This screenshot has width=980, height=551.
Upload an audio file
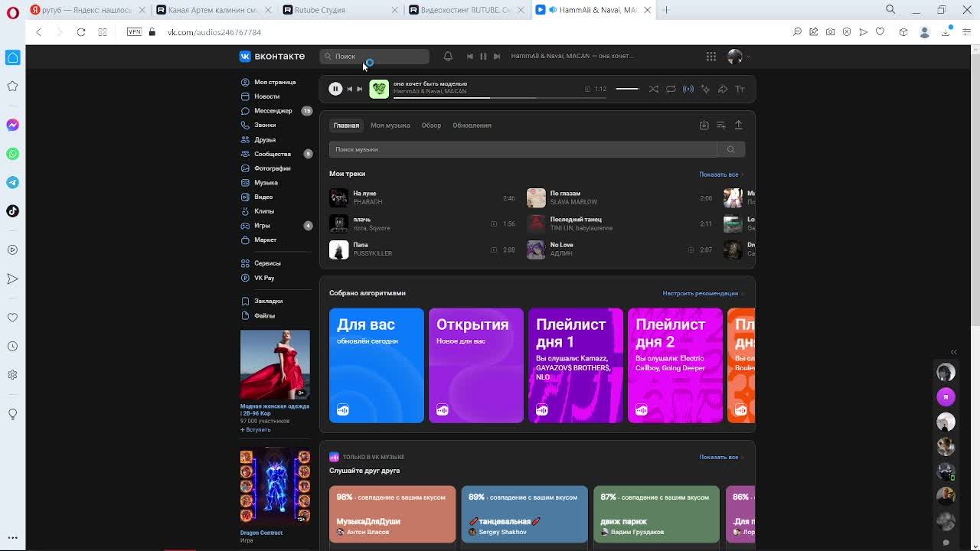(739, 125)
